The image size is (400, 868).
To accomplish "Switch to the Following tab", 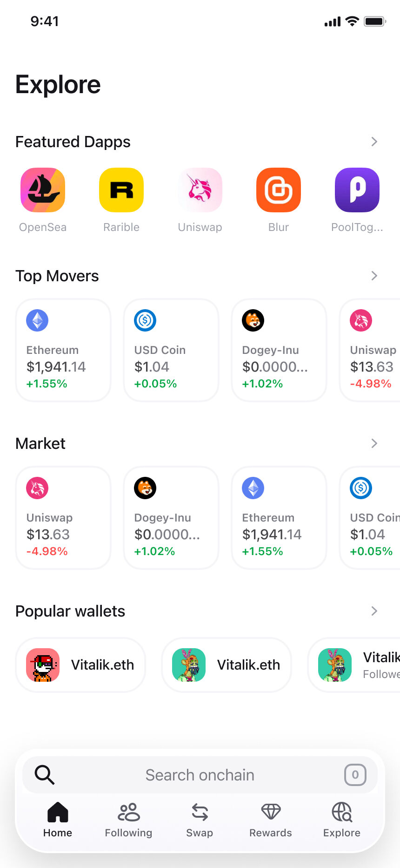I will pyautogui.click(x=128, y=820).
